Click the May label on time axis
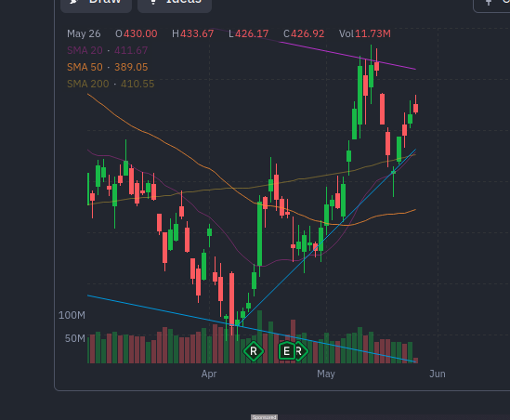510x420 pixels. [x=326, y=374]
